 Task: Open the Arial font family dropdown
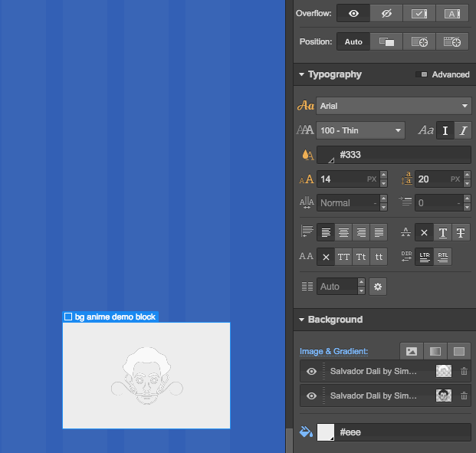click(394, 106)
